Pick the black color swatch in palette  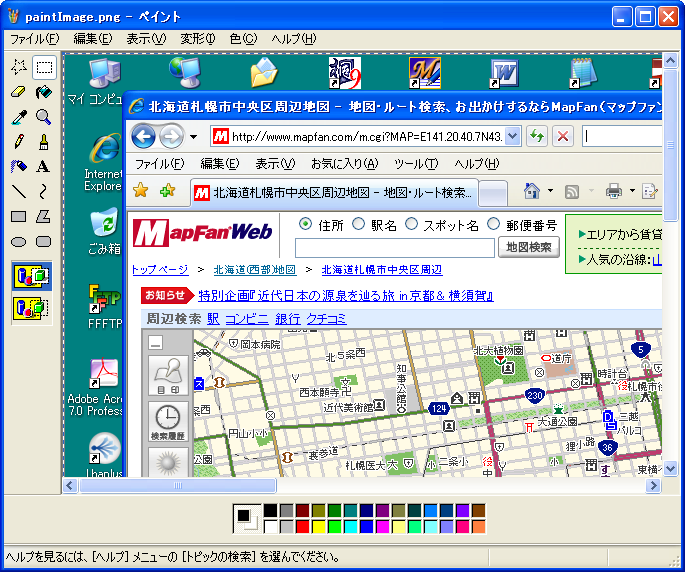pos(270,510)
